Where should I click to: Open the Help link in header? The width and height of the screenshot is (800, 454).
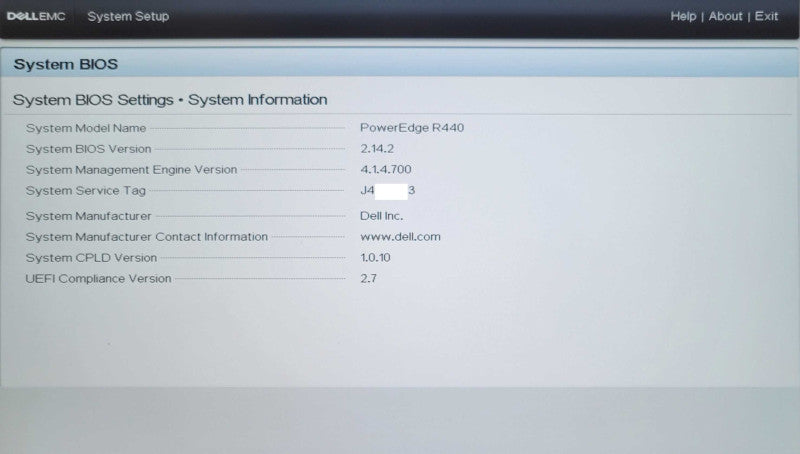pos(683,16)
